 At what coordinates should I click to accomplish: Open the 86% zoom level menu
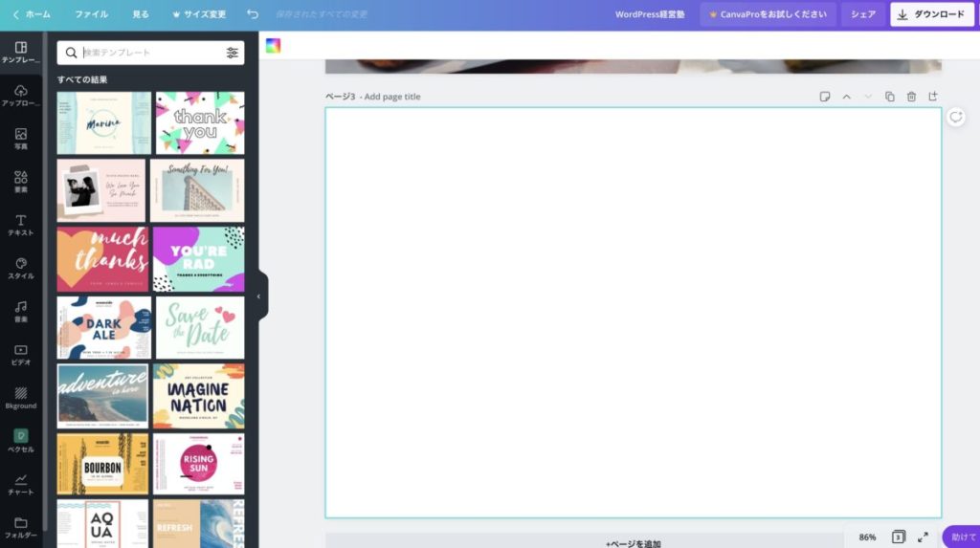[x=867, y=537]
